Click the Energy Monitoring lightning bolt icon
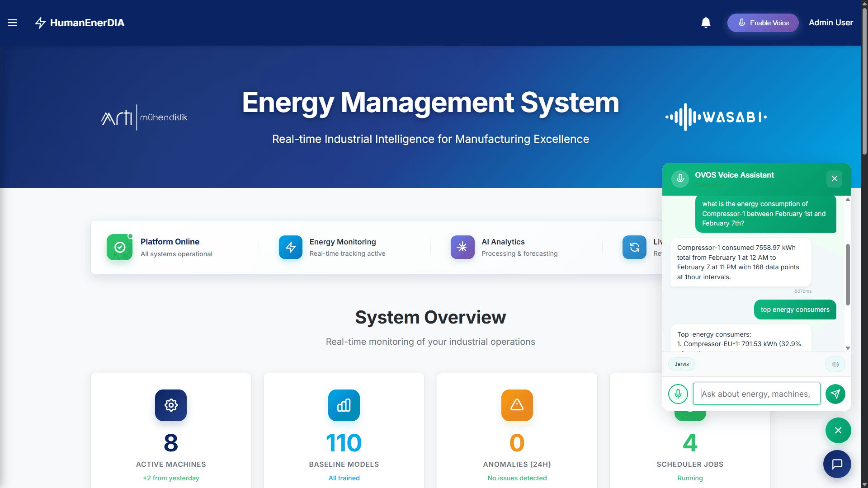The width and height of the screenshot is (868, 488). tap(290, 247)
